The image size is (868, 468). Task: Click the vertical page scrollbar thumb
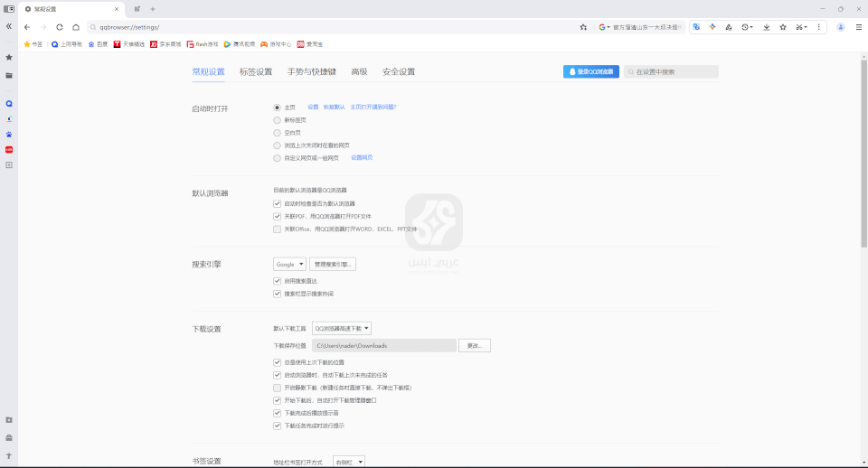863,154
